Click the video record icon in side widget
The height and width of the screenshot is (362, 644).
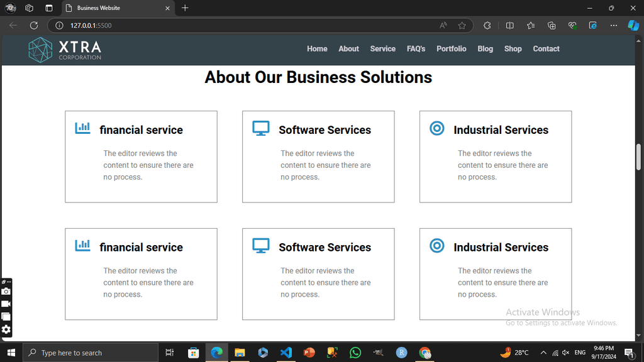(x=6, y=304)
